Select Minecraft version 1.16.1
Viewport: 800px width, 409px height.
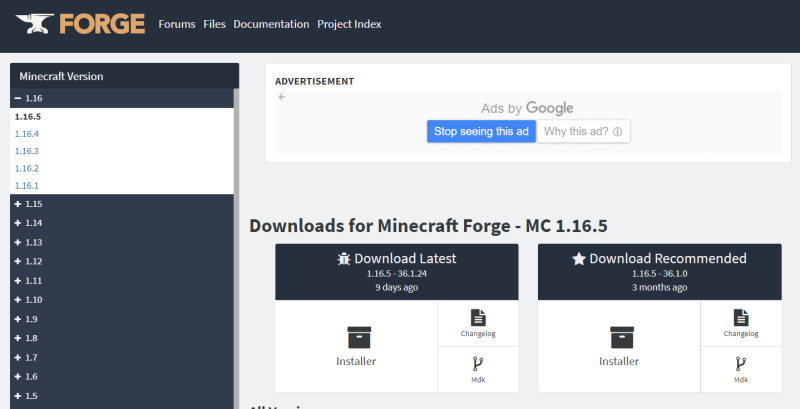27,186
